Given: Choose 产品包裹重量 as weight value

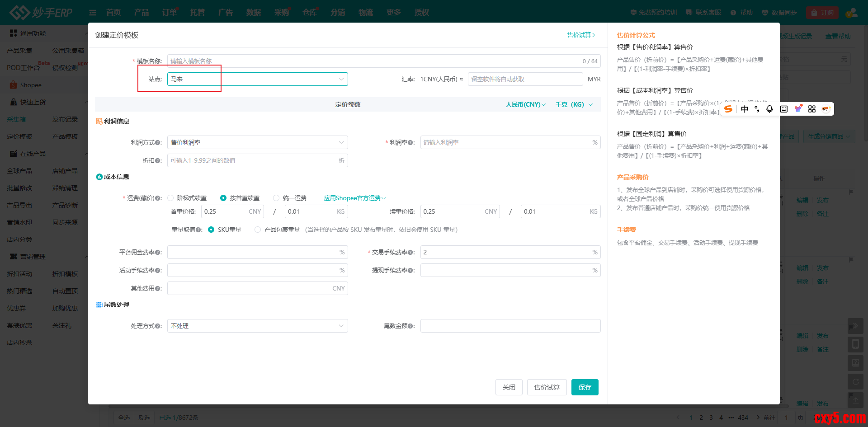Looking at the screenshot, I should click(x=258, y=230).
